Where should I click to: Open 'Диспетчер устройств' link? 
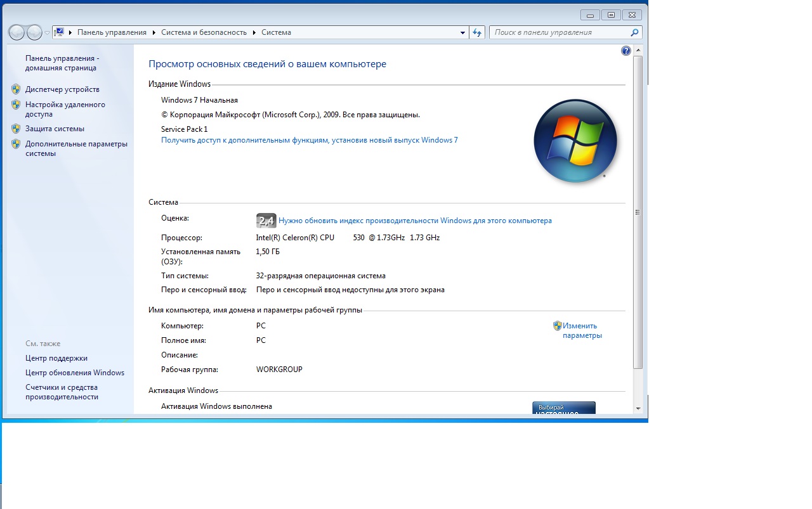(62, 89)
